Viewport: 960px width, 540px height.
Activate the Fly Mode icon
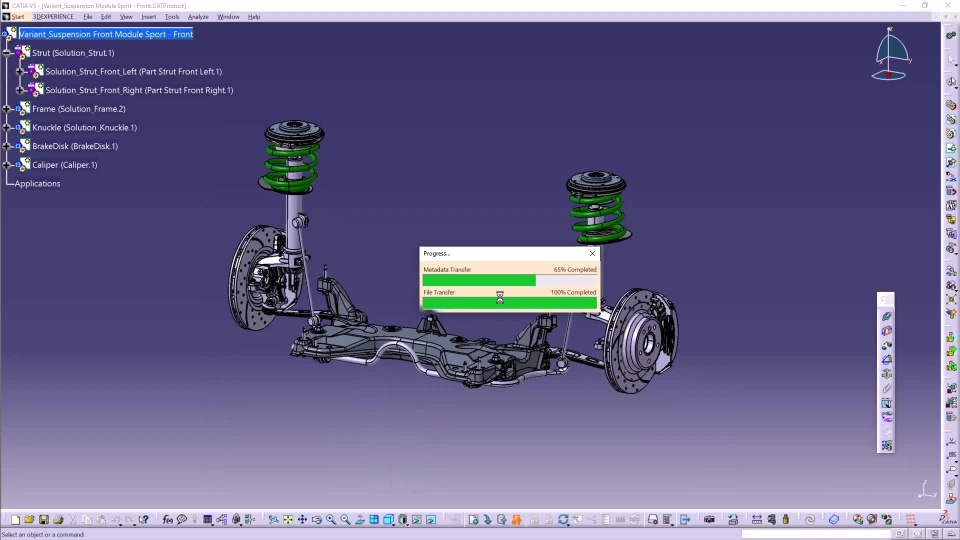click(x=273, y=520)
